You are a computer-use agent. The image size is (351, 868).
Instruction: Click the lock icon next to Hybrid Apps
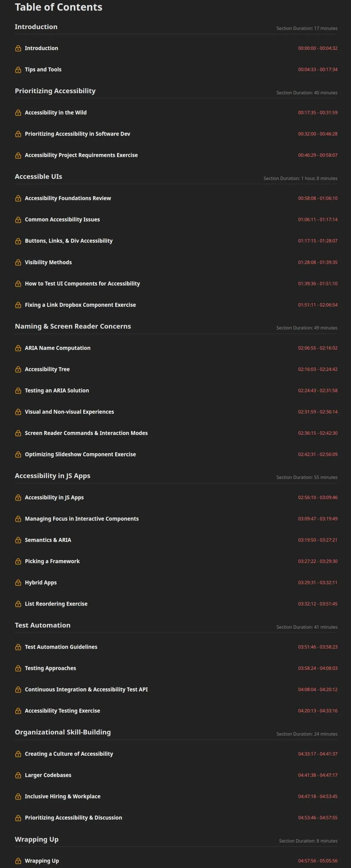coord(18,583)
